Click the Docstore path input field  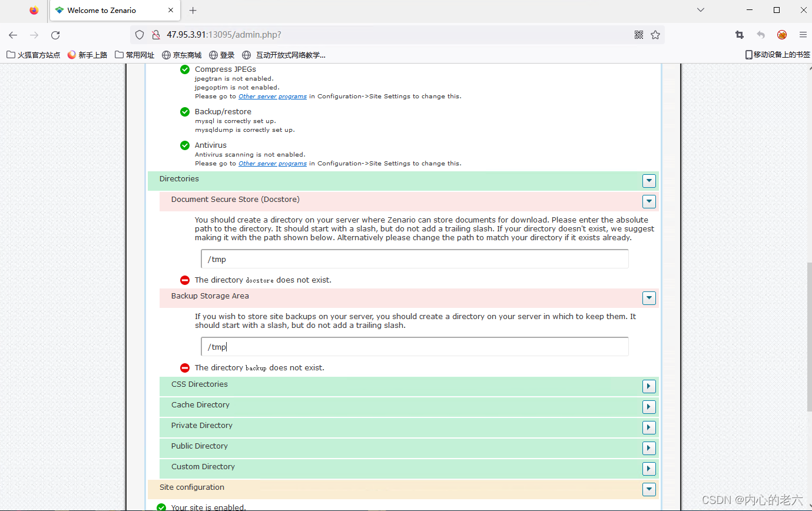point(415,259)
